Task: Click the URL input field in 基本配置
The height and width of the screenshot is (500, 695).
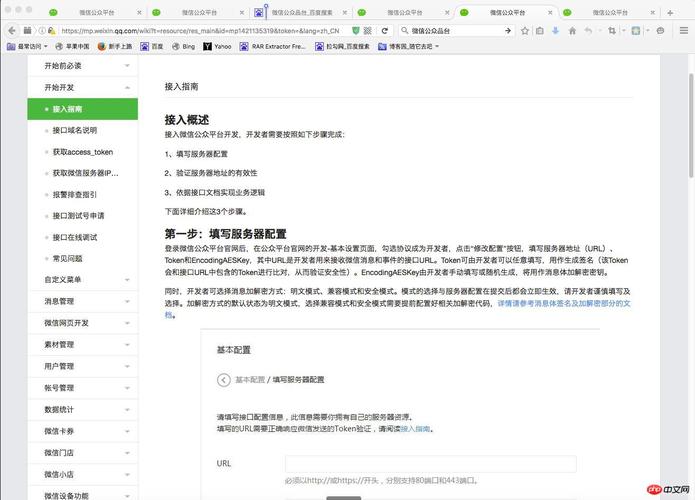Action: point(431,464)
